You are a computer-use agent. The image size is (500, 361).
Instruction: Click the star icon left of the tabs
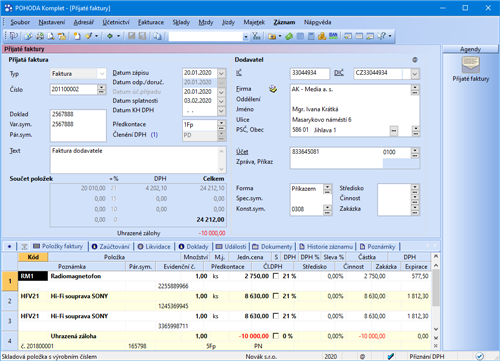click(x=9, y=247)
